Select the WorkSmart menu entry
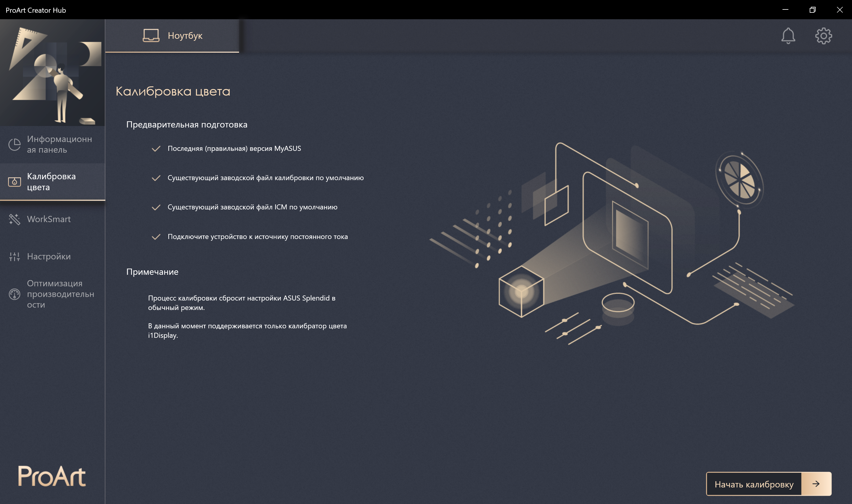Viewport: 852px width, 504px height. (x=49, y=219)
